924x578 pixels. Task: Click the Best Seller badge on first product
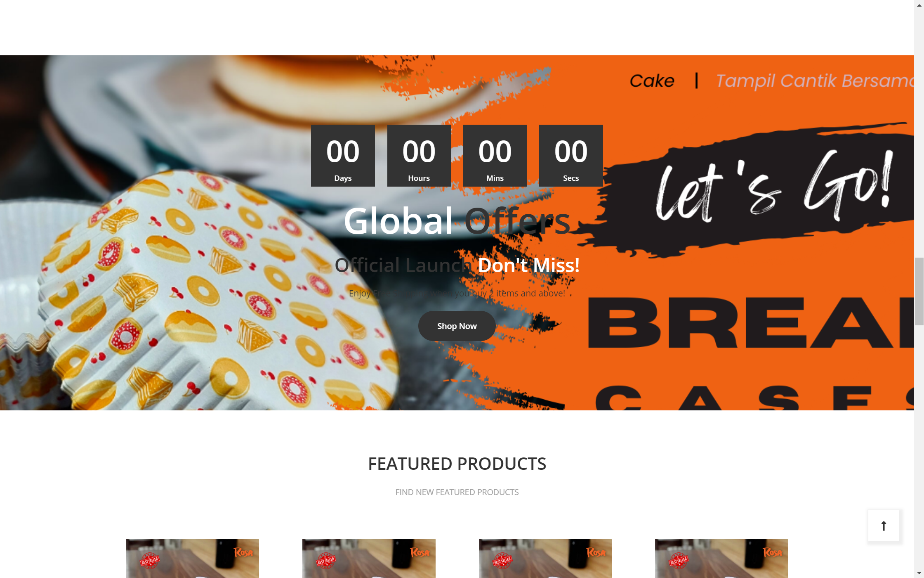pyautogui.click(x=150, y=561)
